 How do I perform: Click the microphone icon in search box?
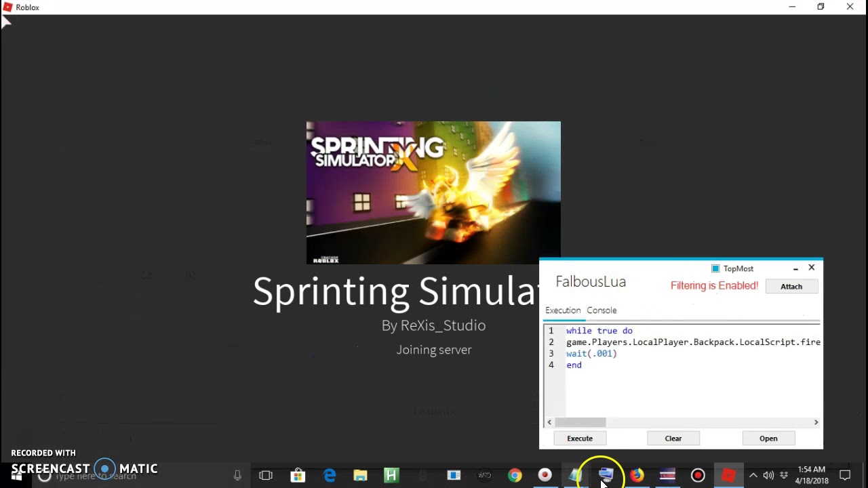tap(237, 476)
